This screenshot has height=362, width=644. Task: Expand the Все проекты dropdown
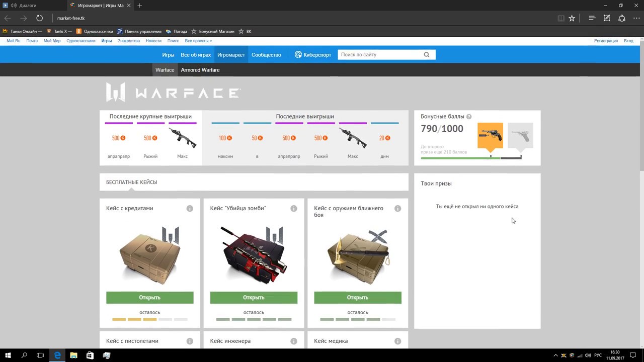[198, 41]
